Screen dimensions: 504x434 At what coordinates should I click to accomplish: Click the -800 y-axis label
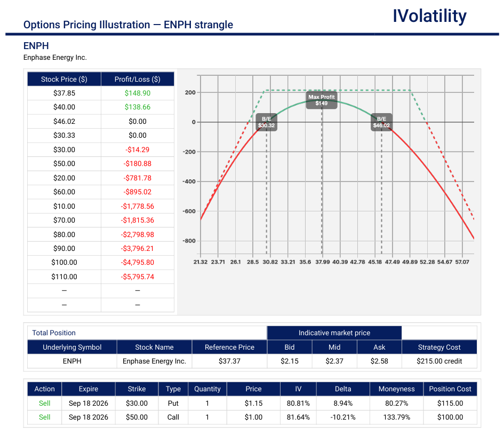click(x=189, y=241)
